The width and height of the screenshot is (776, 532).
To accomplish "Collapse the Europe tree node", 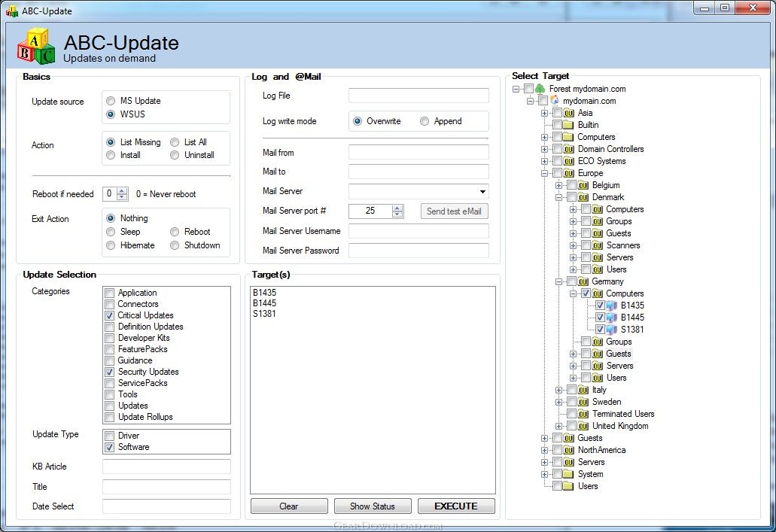I will coord(544,173).
